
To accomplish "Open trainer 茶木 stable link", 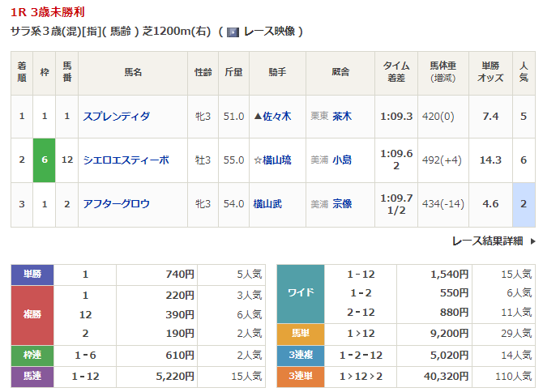I will (x=341, y=116).
